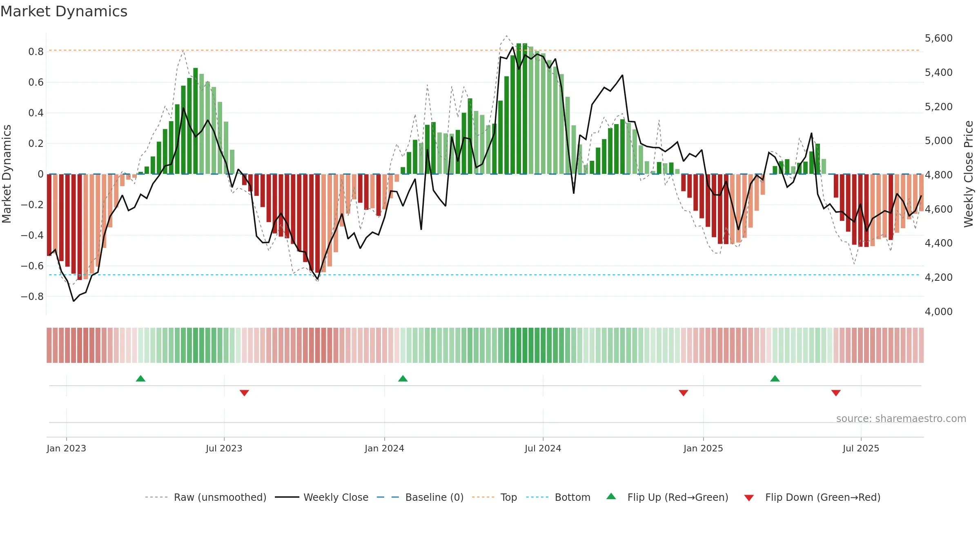The height and width of the screenshot is (551, 980).
Task: Click the 0.4 left axis tick label
Action: [x=36, y=113]
